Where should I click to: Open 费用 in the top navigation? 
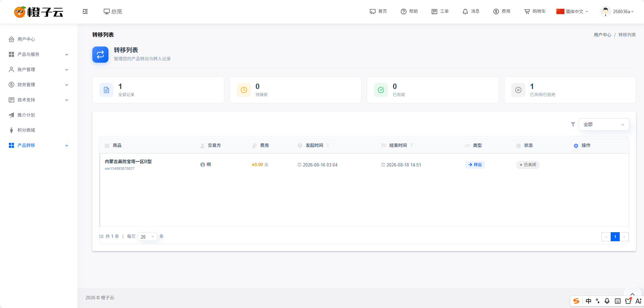point(502,11)
